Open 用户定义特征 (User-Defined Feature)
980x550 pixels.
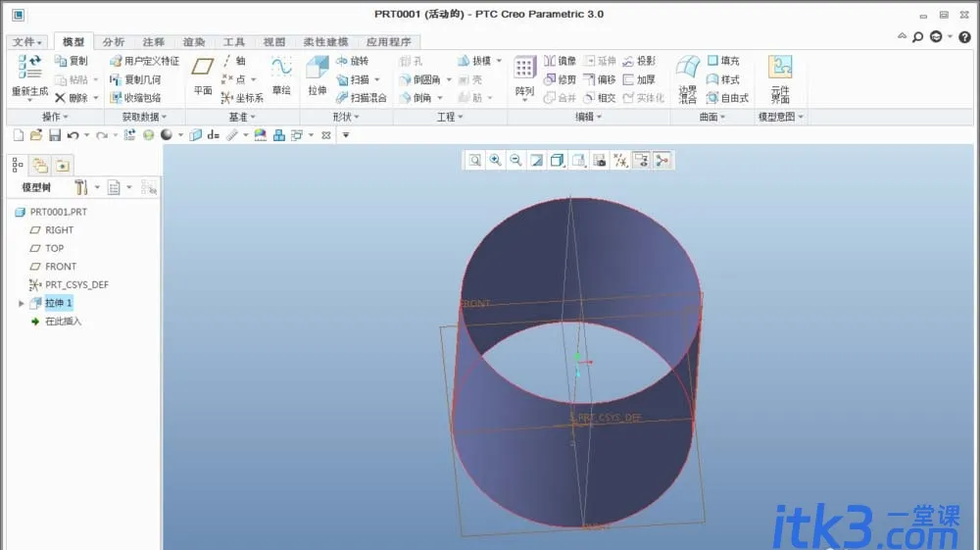(x=144, y=61)
